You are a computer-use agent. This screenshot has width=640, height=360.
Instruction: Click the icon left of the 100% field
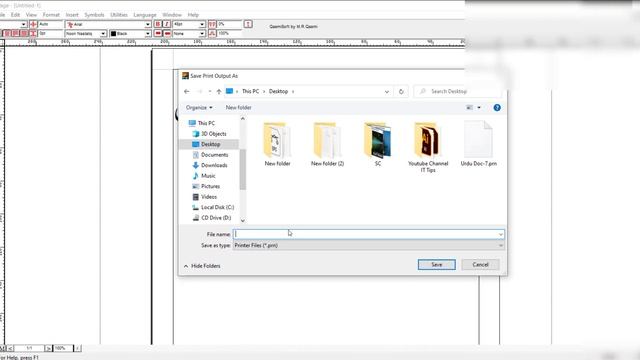[212, 33]
